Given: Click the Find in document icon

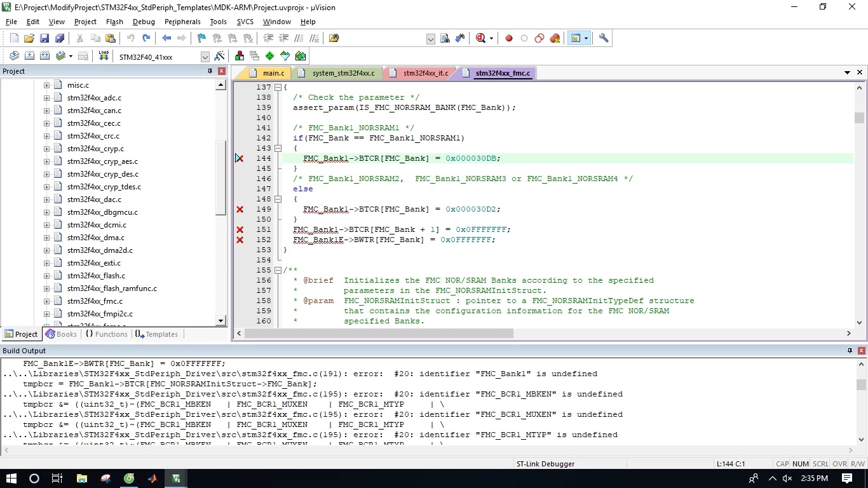Looking at the screenshot, I should coord(445,38).
